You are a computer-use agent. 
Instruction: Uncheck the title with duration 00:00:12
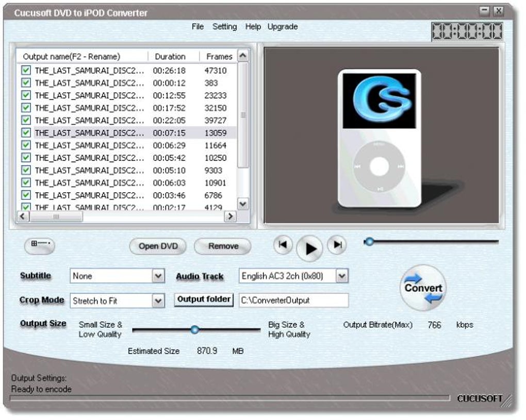point(26,83)
